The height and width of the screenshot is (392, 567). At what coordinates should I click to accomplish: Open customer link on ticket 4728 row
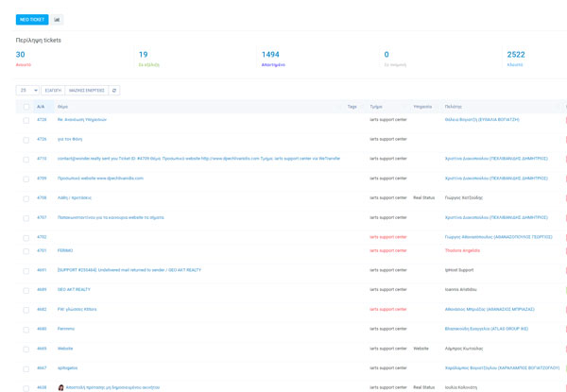pyautogui.click(x=482, y=120)
